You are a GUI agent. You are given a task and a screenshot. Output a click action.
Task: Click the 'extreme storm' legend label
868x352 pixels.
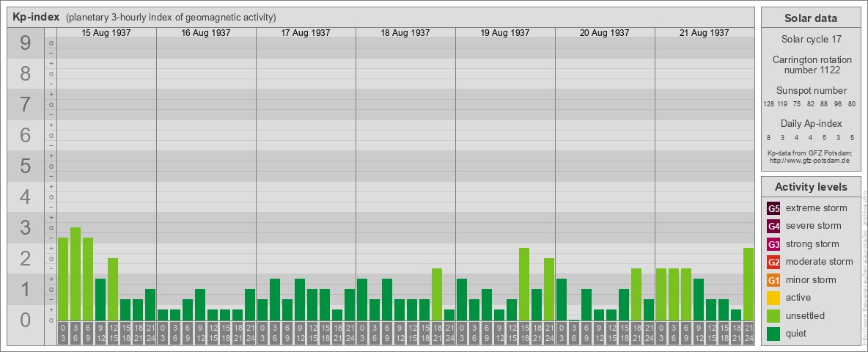[817, 208]
